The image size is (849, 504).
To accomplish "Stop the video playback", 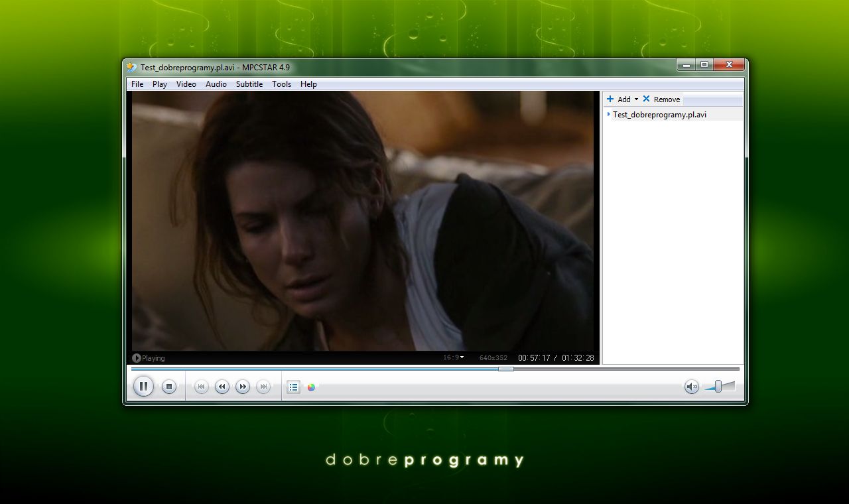I will (x=169, y=387).
